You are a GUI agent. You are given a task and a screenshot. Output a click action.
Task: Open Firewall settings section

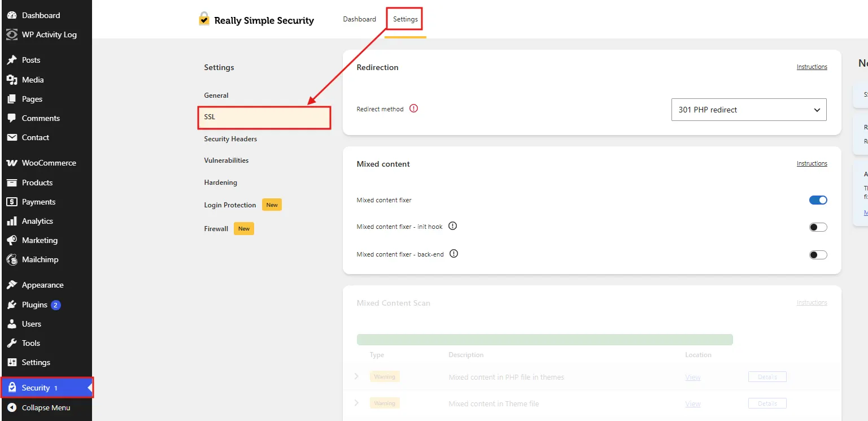(x=216, y=229)
